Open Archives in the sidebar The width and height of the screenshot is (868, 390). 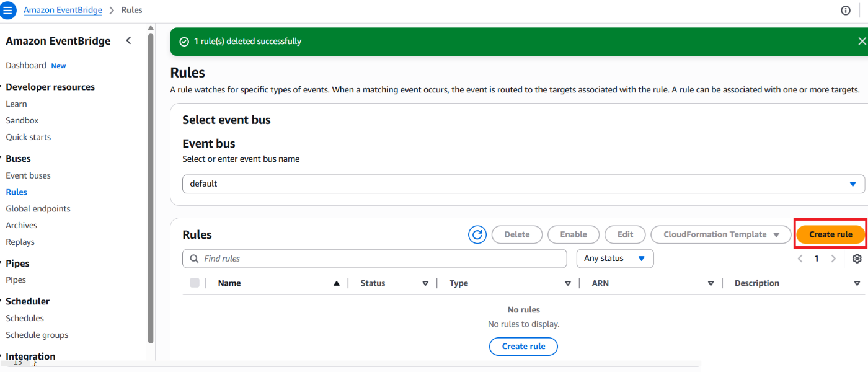(22, 225)
